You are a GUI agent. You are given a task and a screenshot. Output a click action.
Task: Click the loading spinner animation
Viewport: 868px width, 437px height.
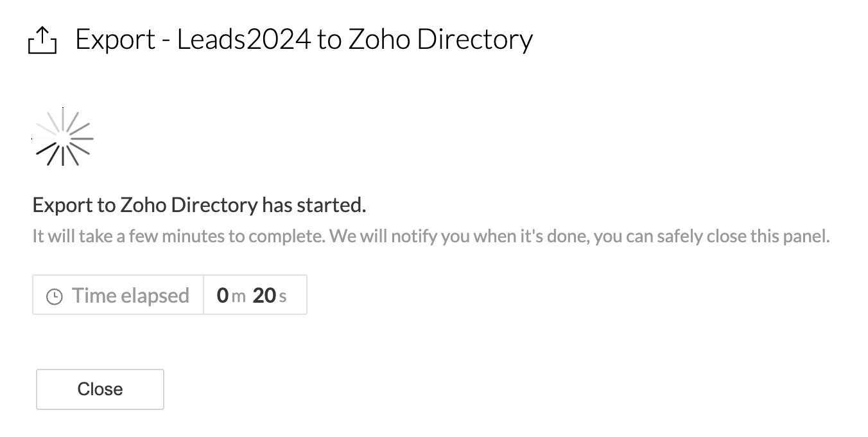point(63,138)
